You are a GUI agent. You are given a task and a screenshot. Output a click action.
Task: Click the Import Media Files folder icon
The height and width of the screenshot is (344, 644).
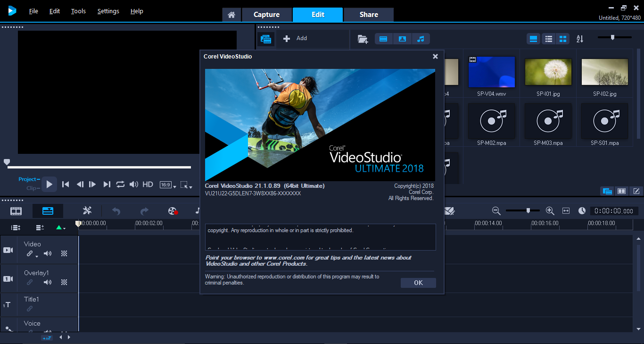coord(363,39)
